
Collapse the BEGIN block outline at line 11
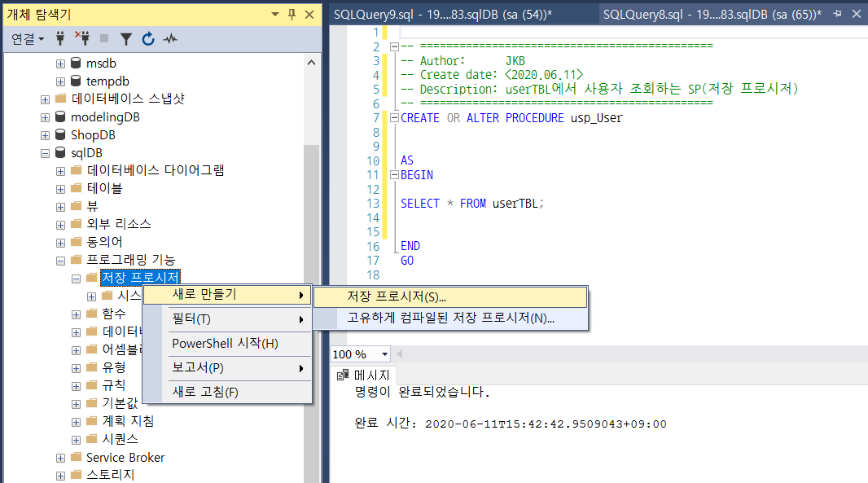click(394, 174)
